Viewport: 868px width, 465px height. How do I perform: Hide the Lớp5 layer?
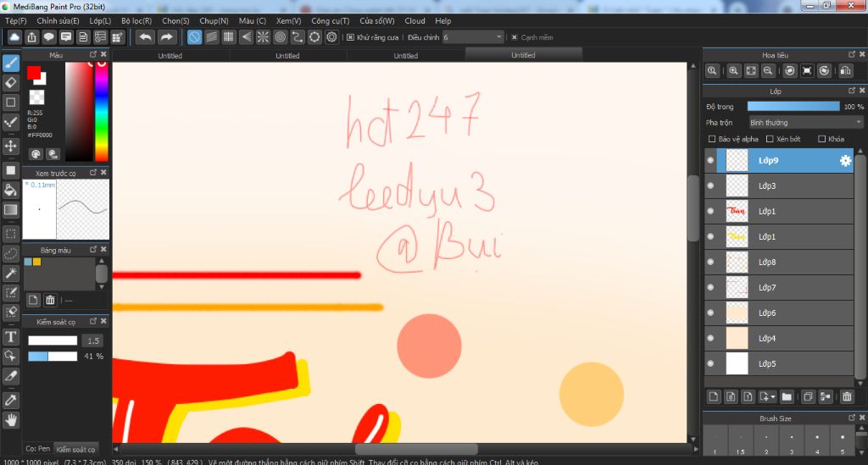click(711, 364)
